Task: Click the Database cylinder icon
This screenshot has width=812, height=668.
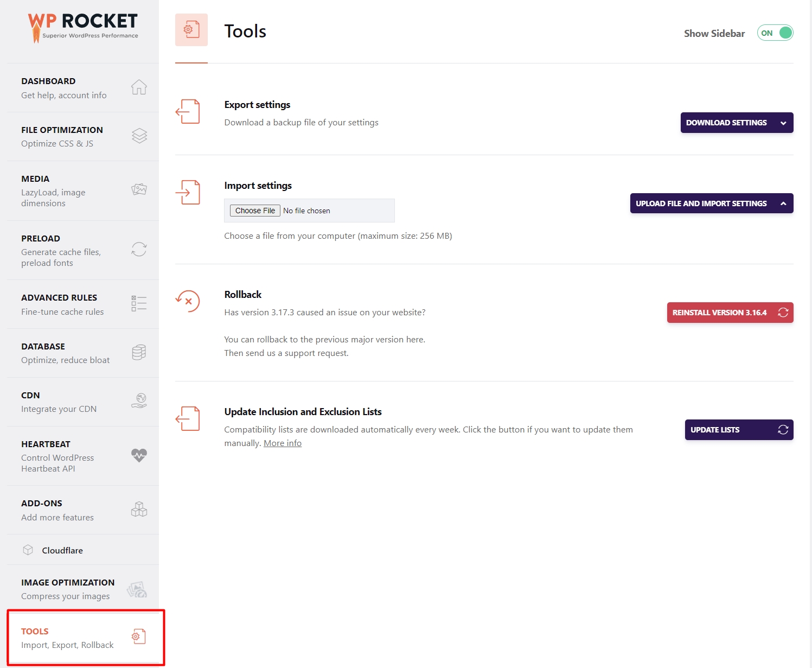Action: [139, 352]
